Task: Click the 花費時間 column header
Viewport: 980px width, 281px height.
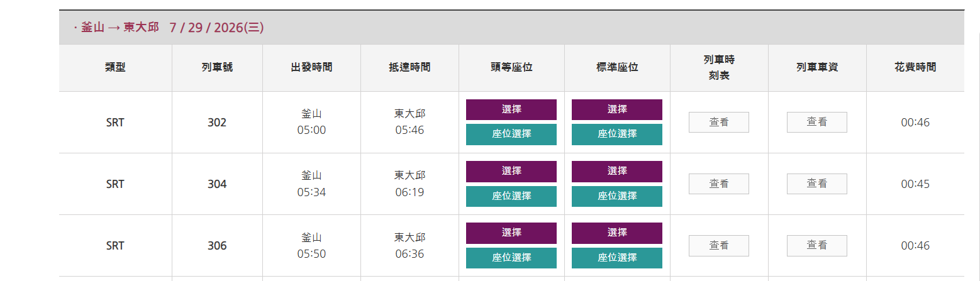Action: [x=915, y=67]
